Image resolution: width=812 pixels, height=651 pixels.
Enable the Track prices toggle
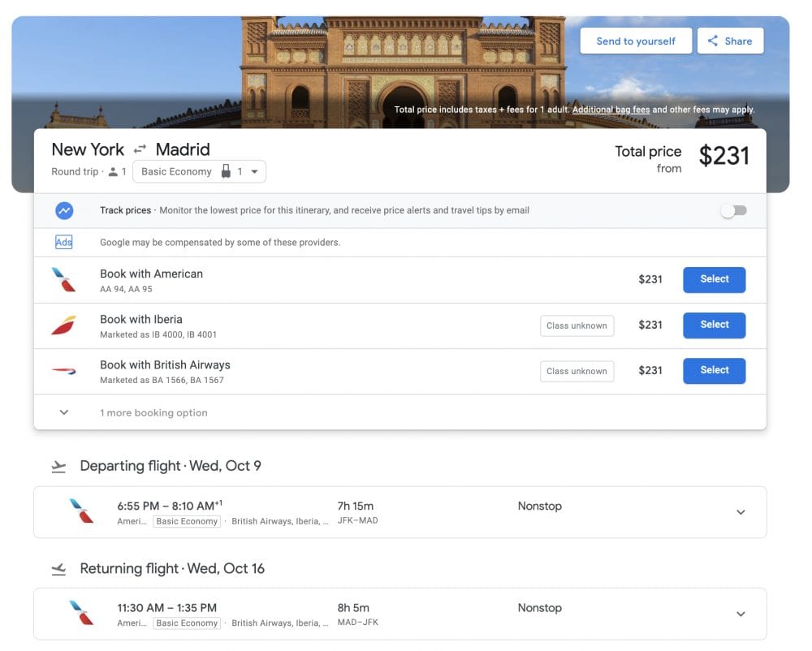[733, 209]
